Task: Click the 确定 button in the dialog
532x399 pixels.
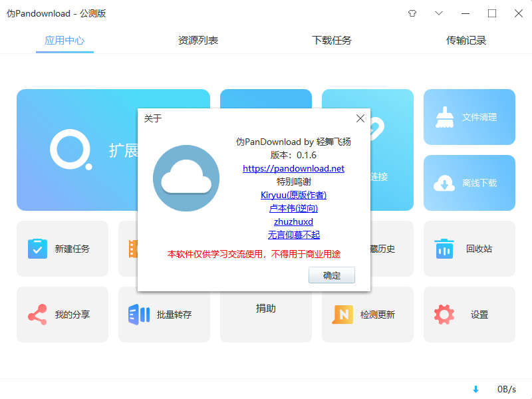Action: tap(331, 275)
